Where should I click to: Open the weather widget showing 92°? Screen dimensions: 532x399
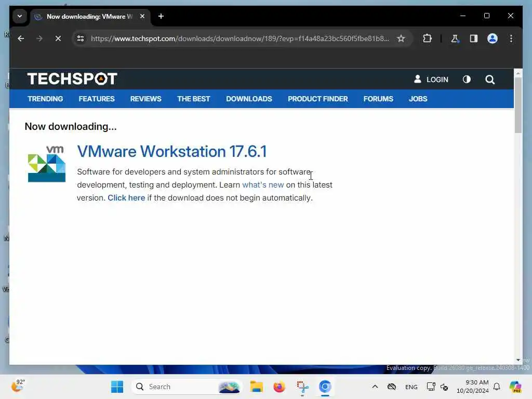point(18,386)
